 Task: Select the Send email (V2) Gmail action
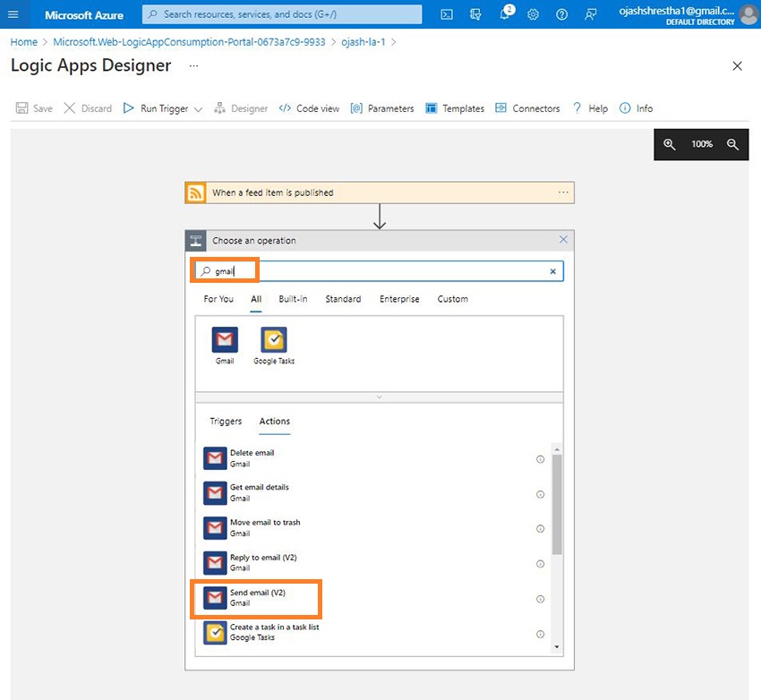(x=255, y=599)
